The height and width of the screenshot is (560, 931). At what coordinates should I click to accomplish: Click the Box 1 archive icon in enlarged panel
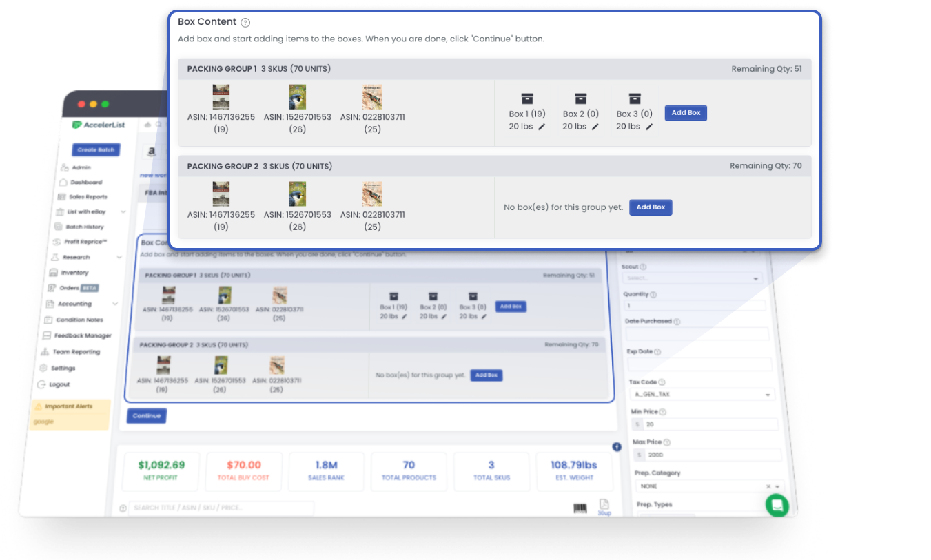point(527,98)
